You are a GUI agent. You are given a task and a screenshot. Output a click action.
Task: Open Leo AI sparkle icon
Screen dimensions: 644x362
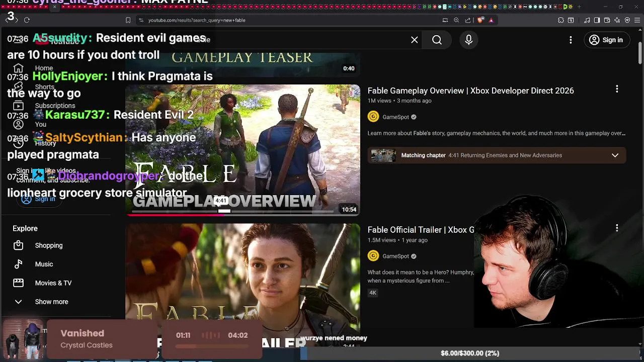(x=617, y=20)
